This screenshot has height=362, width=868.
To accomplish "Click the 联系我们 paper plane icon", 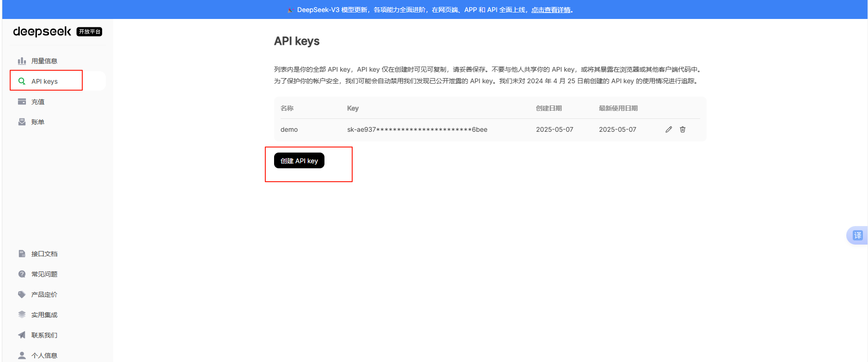I will [22, 335].
